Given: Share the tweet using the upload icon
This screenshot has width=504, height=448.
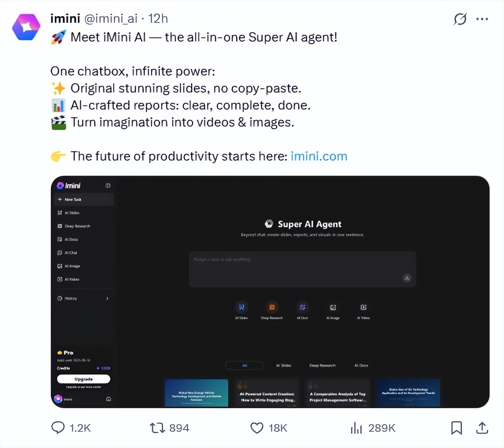Looking at the screenshot, I should pyautogui.click(x=482, y=428).
